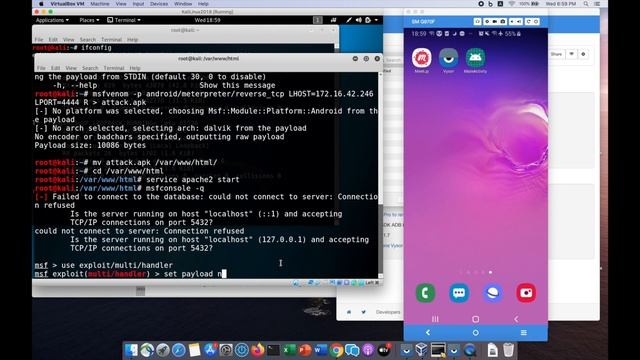Viewport: 640px width, 360px height.
Task: Open Excel from the macOS dock
Action: point(289,350)
